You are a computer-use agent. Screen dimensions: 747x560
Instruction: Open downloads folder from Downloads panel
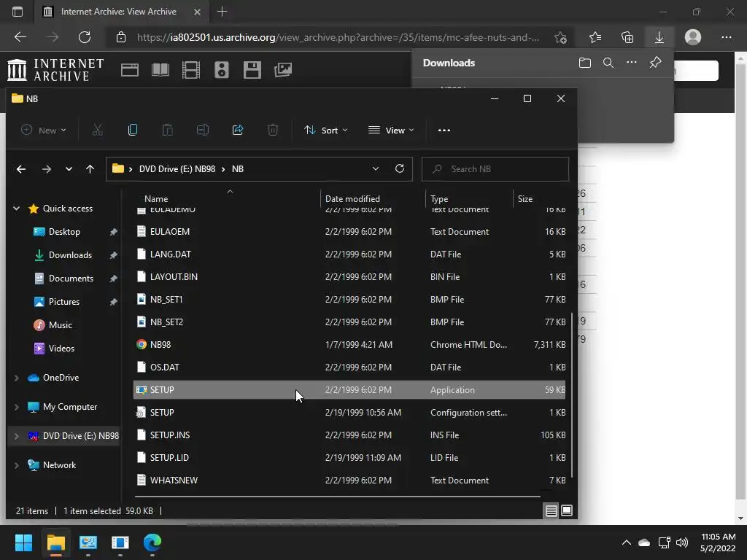(x=585, y=63)
